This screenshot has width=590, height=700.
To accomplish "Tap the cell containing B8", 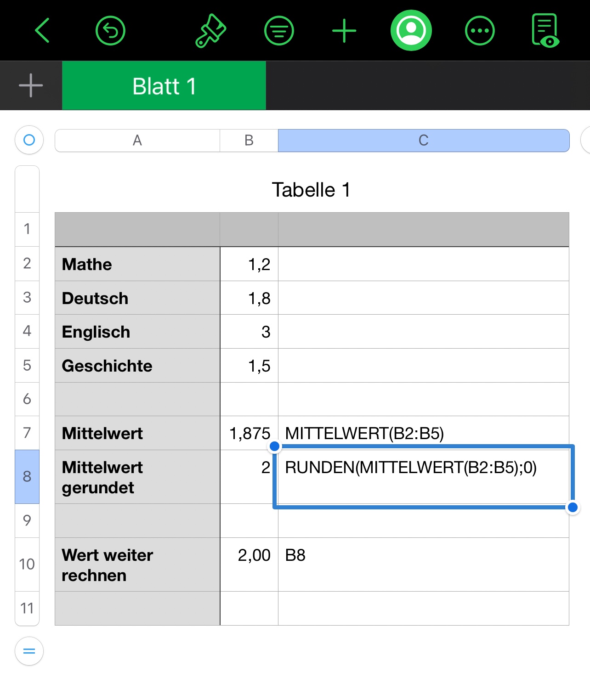I will tap(423, 564).
